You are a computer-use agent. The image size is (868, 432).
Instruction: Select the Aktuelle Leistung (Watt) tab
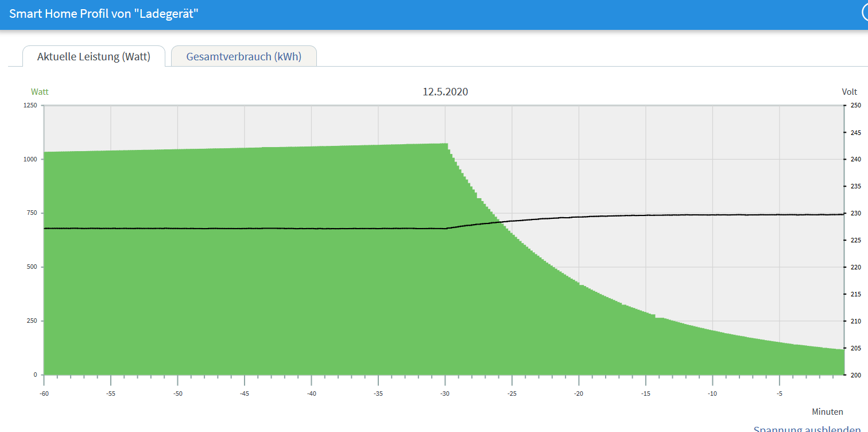[94, 56]
